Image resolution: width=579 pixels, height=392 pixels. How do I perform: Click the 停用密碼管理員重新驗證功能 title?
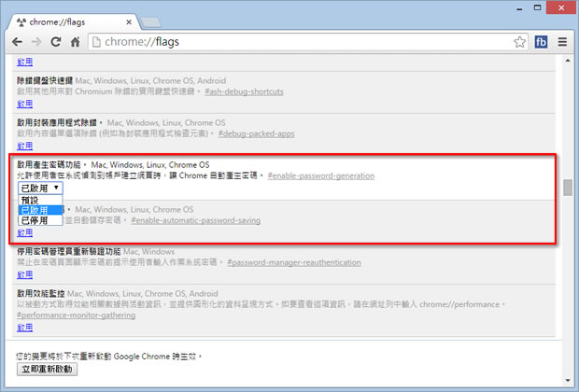pos(69,252)
